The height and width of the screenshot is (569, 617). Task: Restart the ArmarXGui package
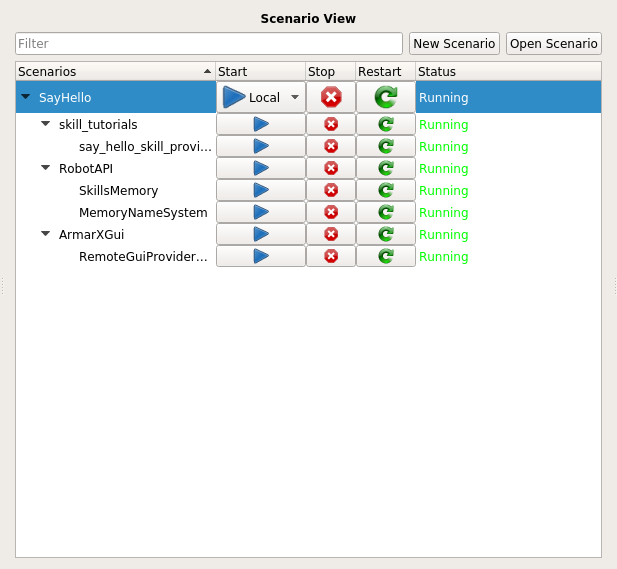coord(385,234)
